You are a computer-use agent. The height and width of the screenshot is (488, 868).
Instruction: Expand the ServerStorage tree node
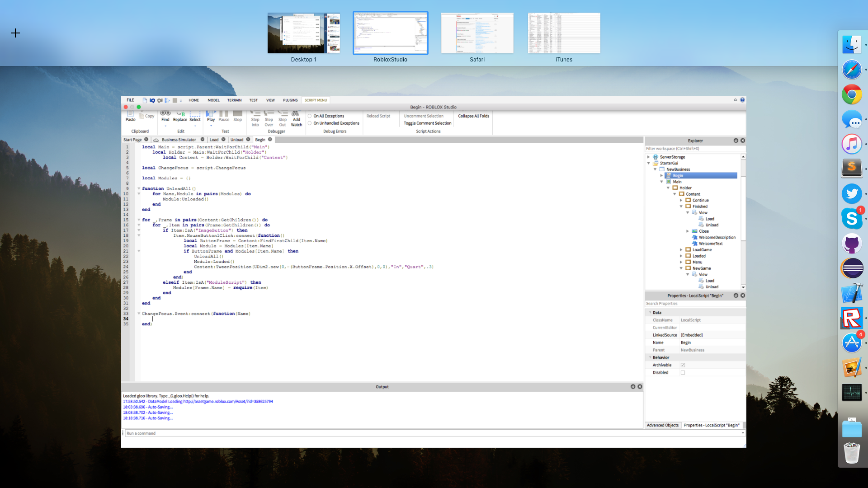648,157
